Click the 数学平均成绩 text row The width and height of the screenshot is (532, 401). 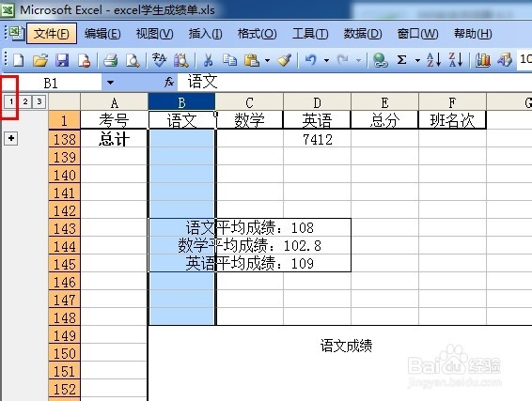(250, 245)
